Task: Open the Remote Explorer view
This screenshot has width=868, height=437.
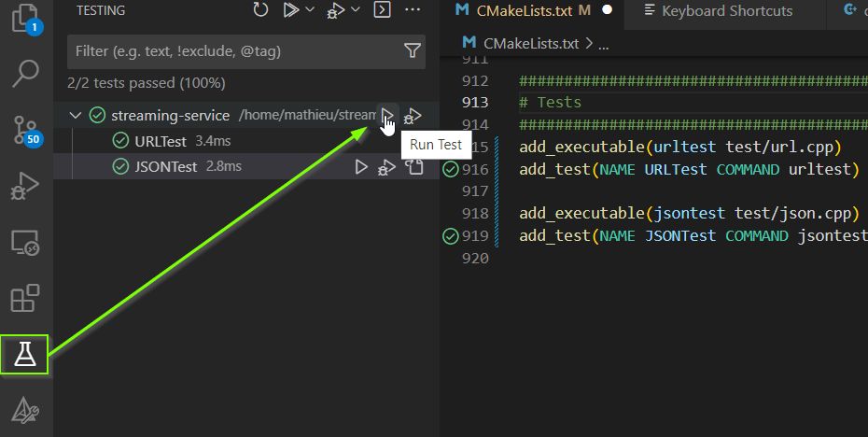Action: (25, 243)
